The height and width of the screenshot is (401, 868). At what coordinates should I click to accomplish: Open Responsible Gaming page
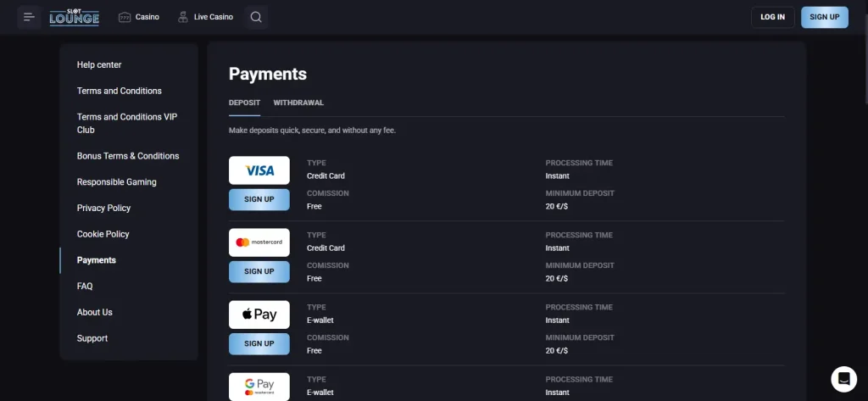116,182
